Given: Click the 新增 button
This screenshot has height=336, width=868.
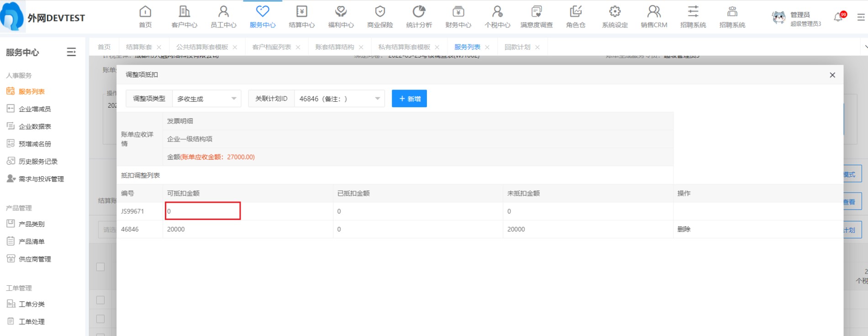Looking at the screenshot, I should pyautogui.click(x=409, y=99).
